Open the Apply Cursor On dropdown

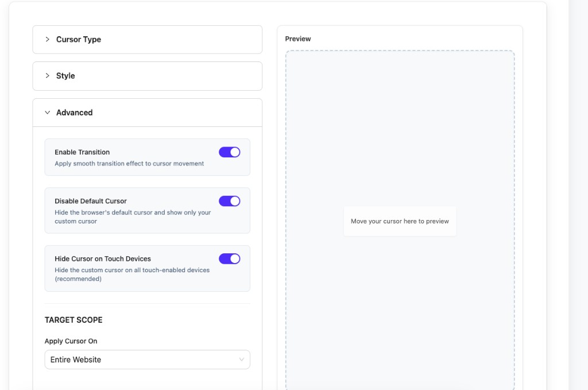[147, 360]
